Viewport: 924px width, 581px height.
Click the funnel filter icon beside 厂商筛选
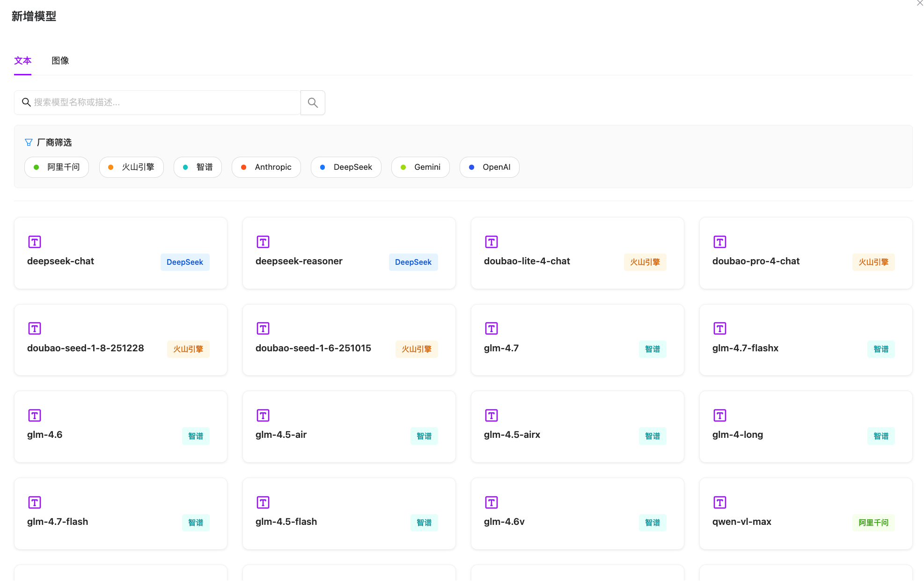pyautogui.click(x=29, y=142)
